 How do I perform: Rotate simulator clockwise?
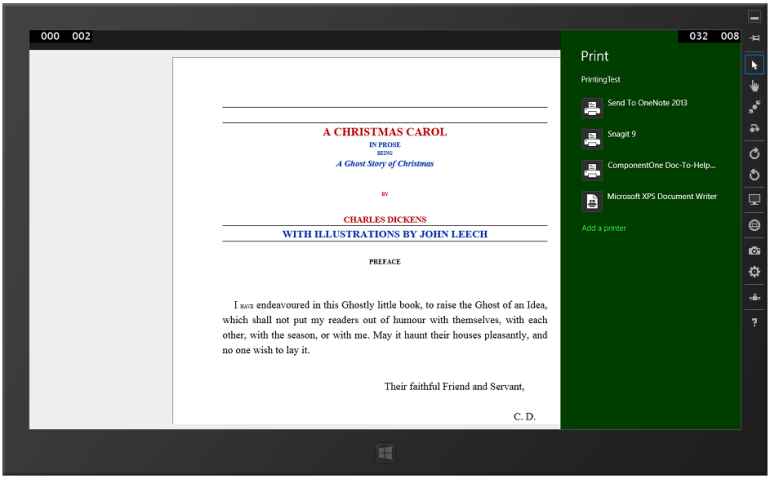click(754, 153)
